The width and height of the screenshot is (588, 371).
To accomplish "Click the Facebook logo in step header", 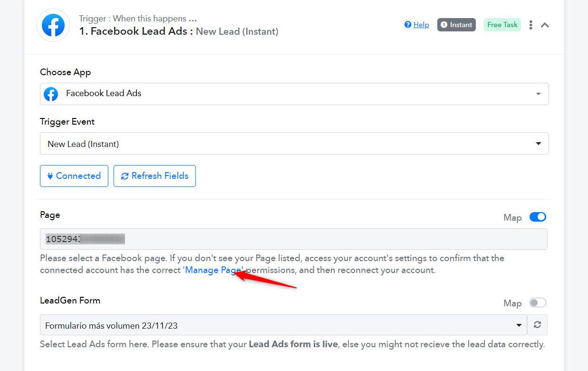I will pos(53,25).
